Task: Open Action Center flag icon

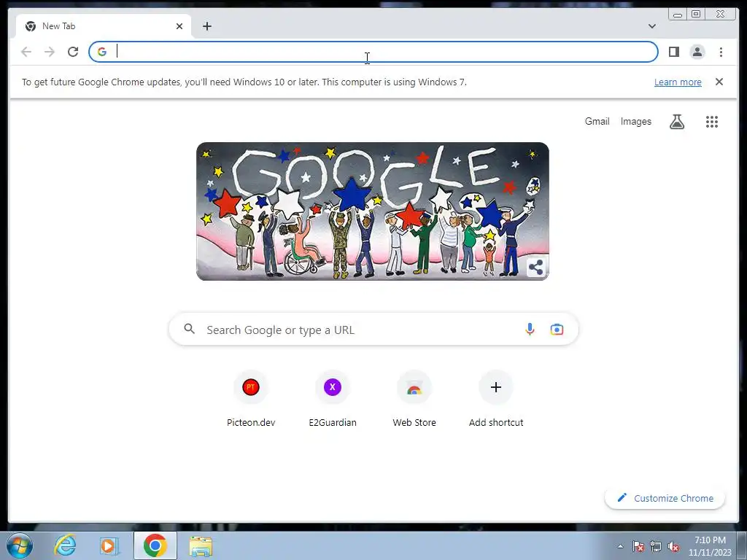Action: click(638, 547)
